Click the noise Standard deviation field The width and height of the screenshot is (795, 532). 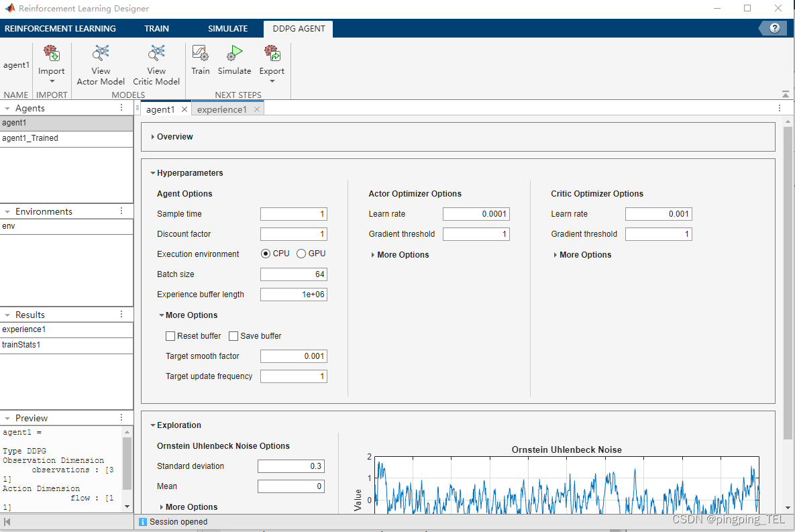pyautogui.click(x=291, y=466)
